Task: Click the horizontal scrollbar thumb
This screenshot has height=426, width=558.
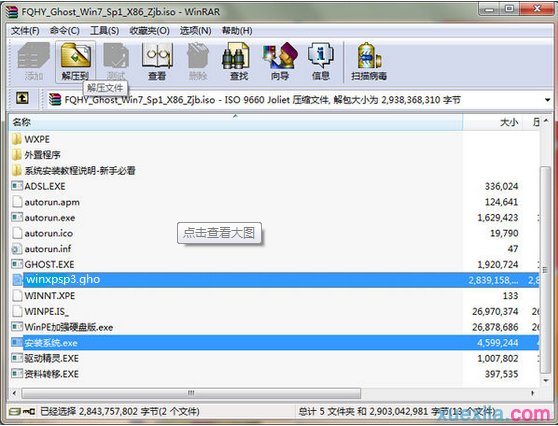Action: (191, 393)
